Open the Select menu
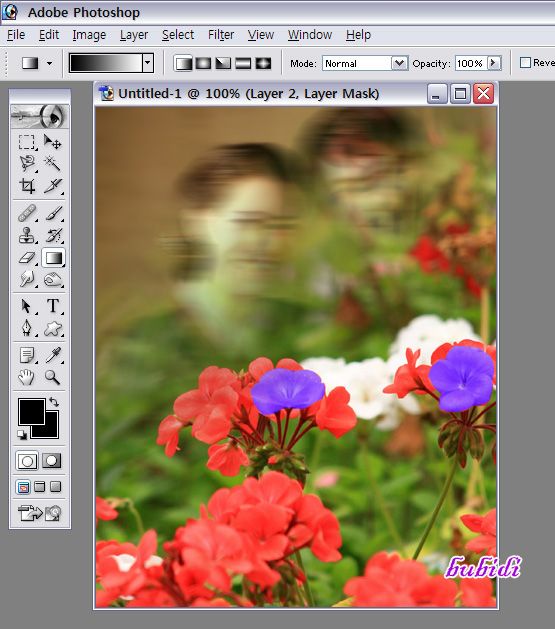Image resolution: width=555 pixels, height=629 pixels. pyautogui.click(x=178, y=35)
